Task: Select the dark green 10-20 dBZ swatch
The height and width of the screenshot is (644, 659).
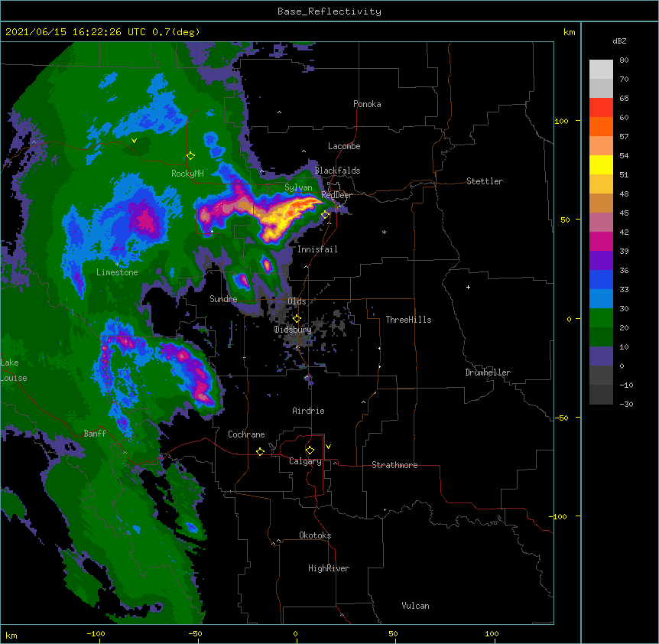Action: (601, 337)
